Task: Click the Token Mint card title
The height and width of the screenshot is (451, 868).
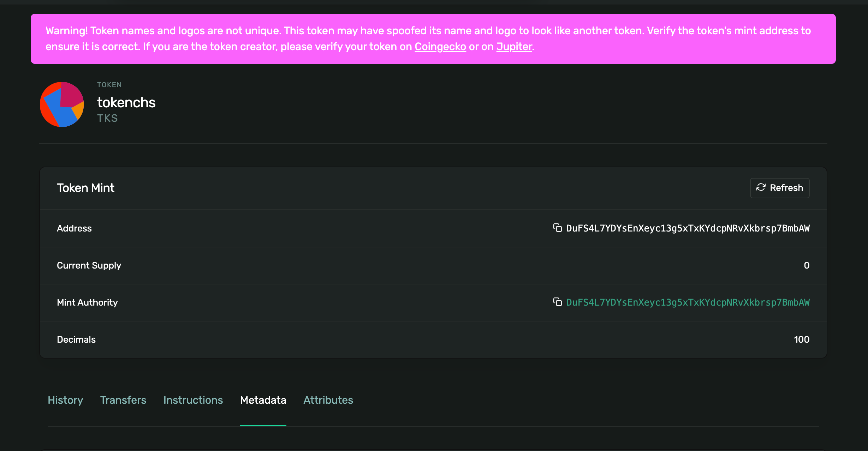Action: (x=85, y=188)
